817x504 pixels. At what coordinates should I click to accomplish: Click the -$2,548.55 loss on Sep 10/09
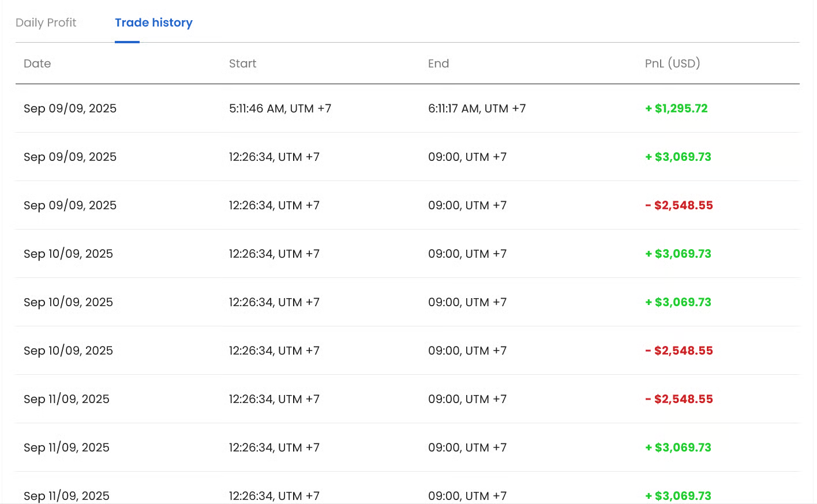pyautogui.click(x=679, y=351)
